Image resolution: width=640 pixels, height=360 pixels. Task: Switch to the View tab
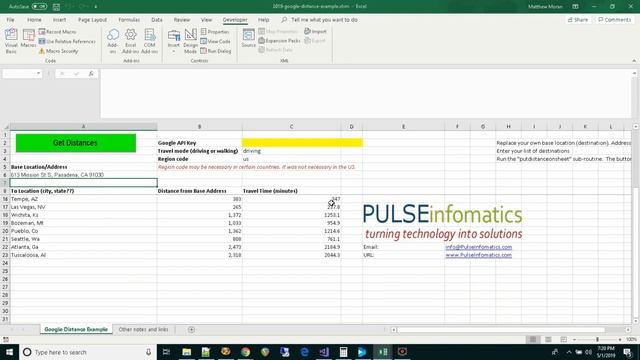click(x=207, y=20)
